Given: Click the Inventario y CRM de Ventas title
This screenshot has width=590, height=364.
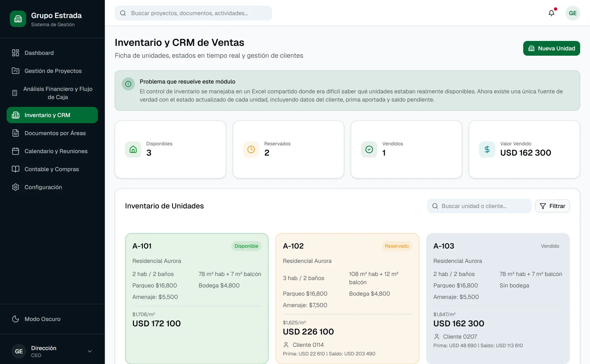Looking at the screenshot, I should point(179,43).
